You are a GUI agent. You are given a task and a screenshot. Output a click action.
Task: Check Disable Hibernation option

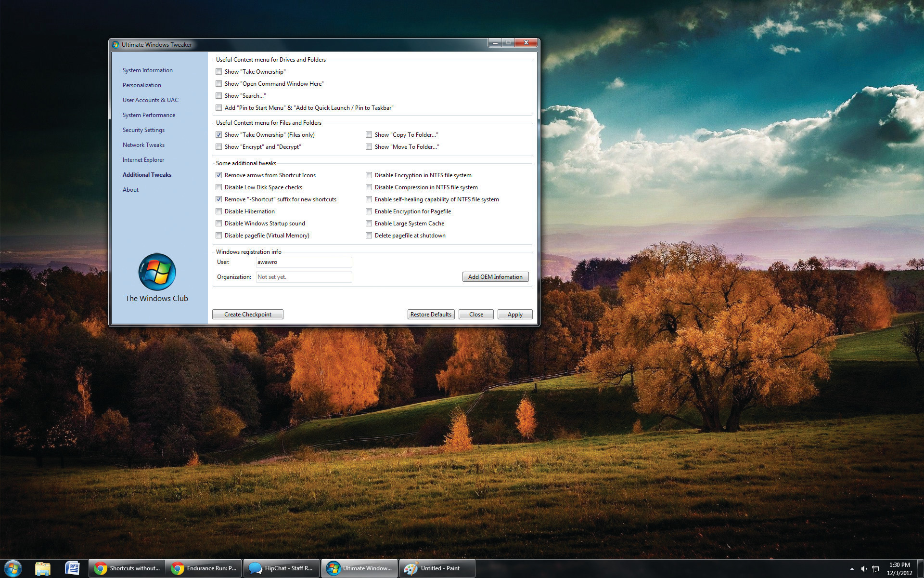click(219, 211)
